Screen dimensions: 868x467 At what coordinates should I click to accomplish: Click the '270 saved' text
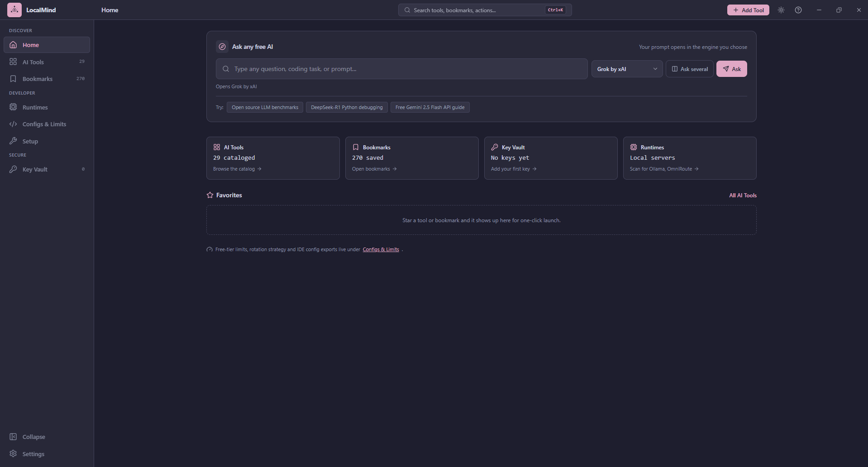coord(367,158)
